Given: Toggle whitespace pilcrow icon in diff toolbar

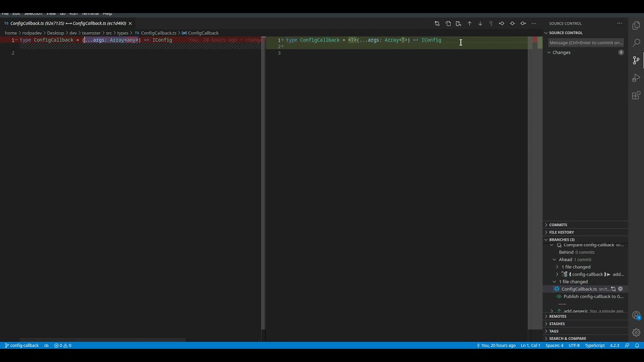Looking at the screenshot, I should [x=491, y=24].
